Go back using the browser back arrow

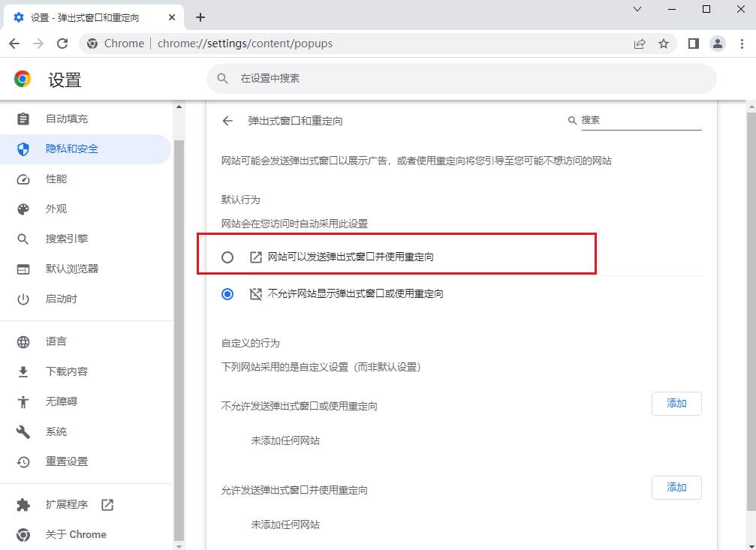(14, 44)
